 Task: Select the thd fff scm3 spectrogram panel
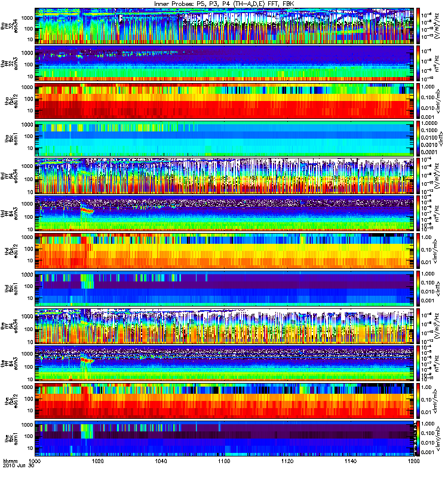point(225,213)
